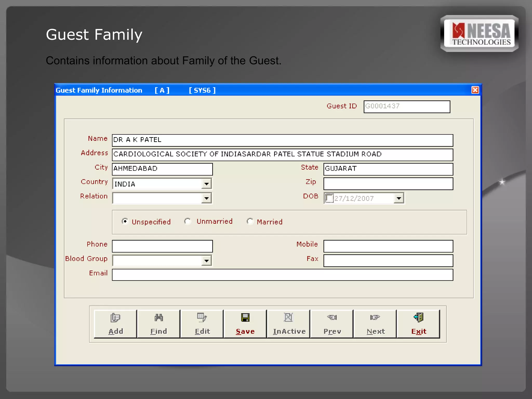Screen dimensions: 532x399
Task: Open Find with the binoculars icon
Action: click(158, 324)
